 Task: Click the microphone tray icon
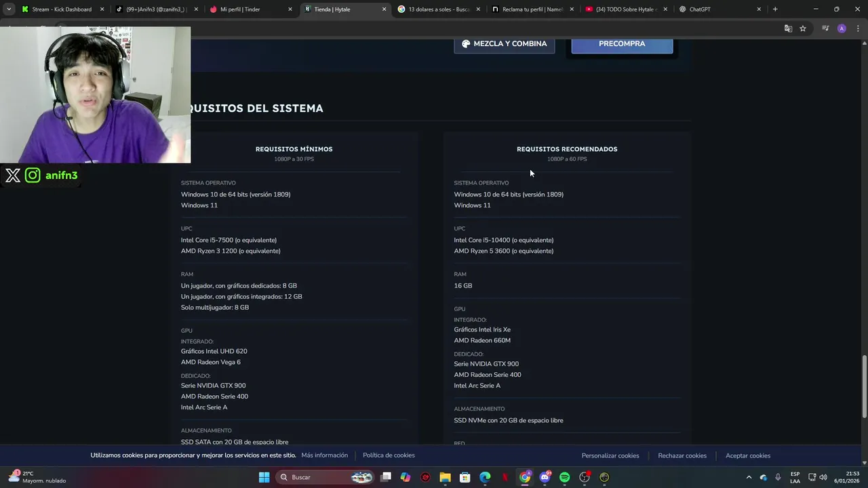[778, 477]
